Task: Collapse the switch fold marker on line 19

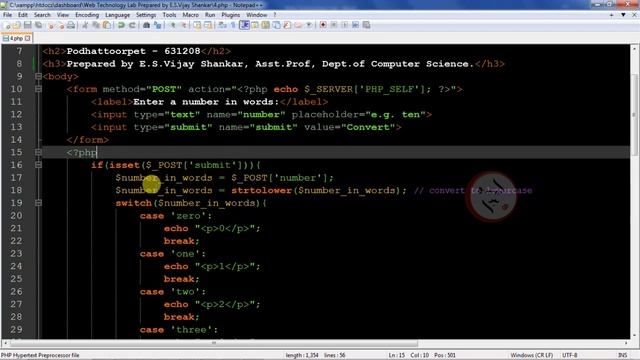Action: click(x=38, y=203)
